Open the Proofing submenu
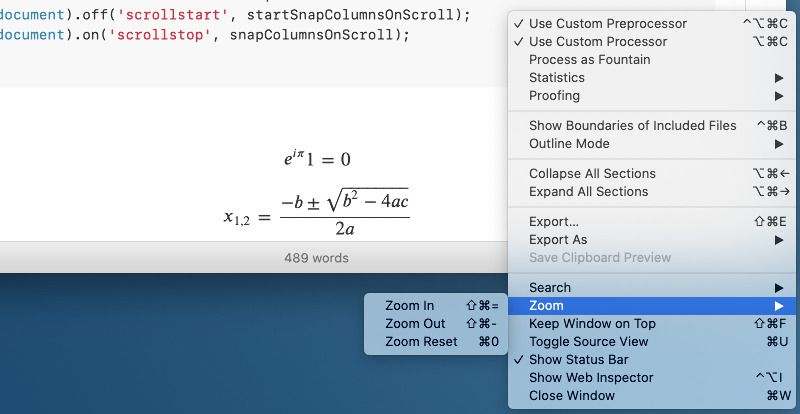The width and height of the screenshot is (800, 414). point(652,95)
